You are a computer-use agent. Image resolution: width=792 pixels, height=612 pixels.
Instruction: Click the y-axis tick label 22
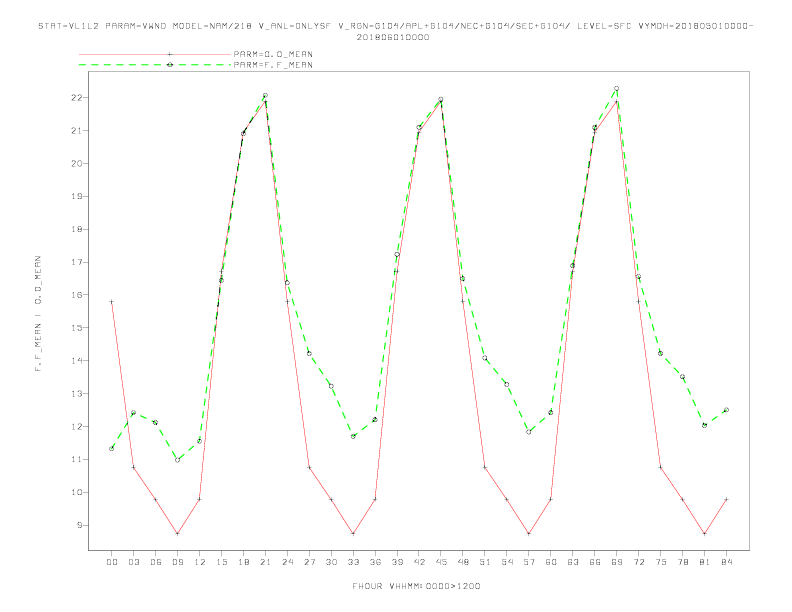click(x=77, y=97)
